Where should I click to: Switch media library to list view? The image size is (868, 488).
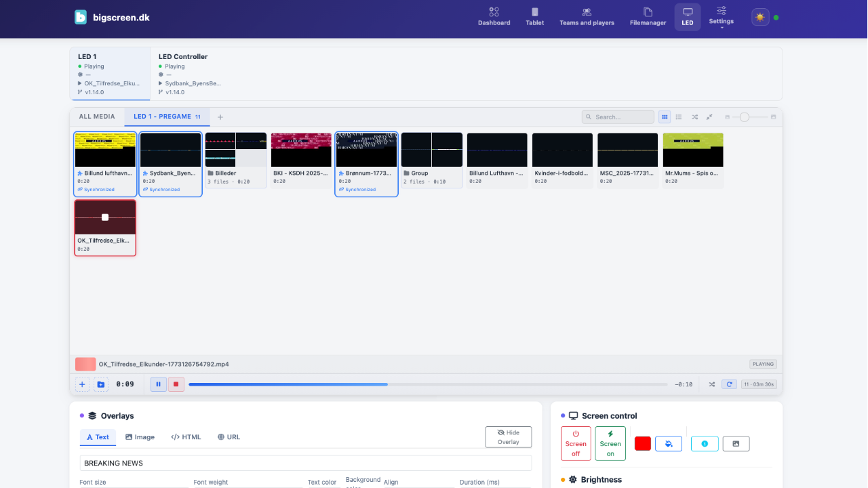tap(679, 117)
